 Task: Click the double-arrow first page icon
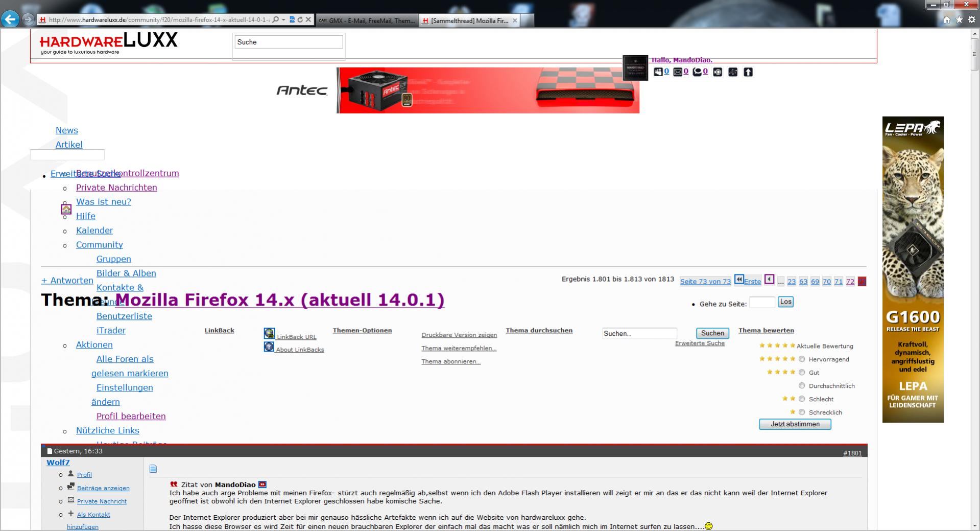[x=739, y=279]
